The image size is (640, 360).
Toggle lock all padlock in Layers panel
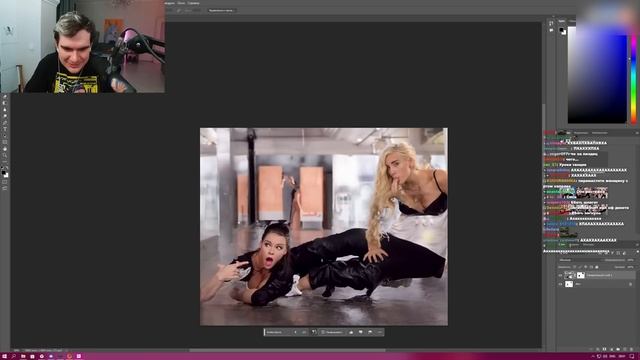597,267
